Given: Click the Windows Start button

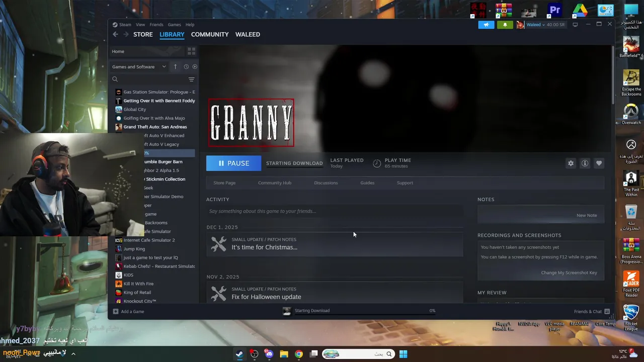Looking at the screenshot, I should [403, 354].
